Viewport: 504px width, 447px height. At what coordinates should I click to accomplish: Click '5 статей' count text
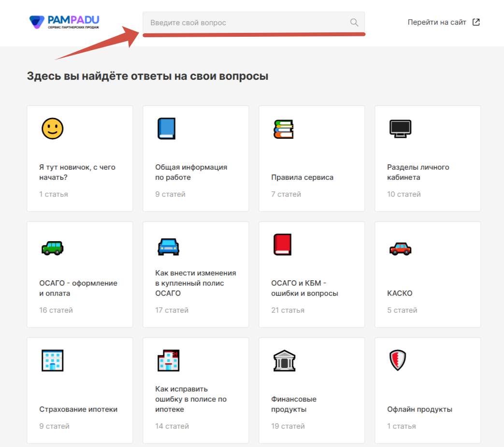402,310
